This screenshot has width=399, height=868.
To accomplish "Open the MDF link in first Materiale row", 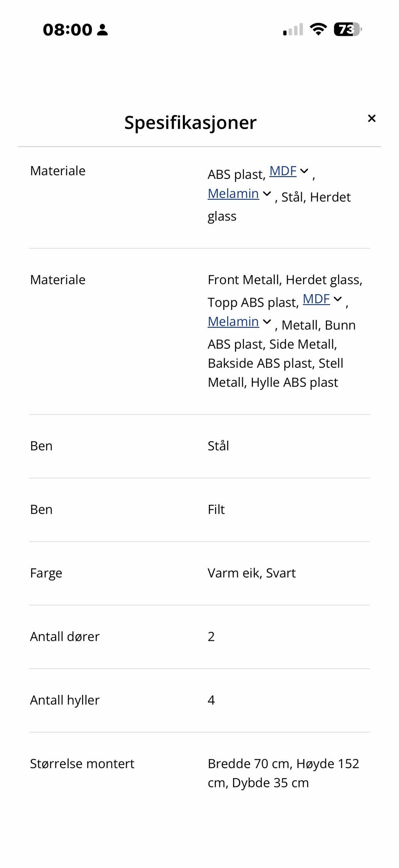I will [283, 171].
